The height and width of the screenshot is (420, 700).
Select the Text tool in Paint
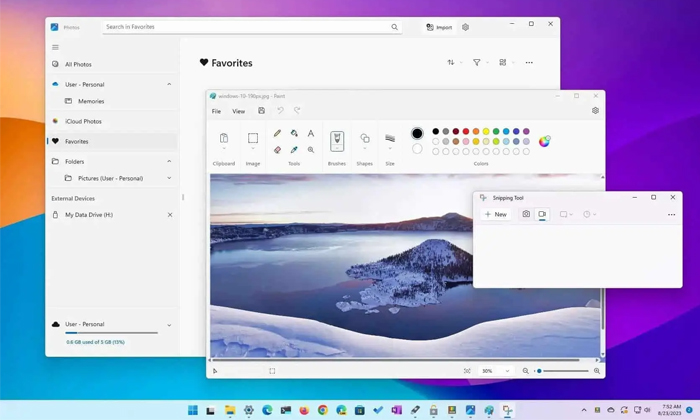point(311,133)
